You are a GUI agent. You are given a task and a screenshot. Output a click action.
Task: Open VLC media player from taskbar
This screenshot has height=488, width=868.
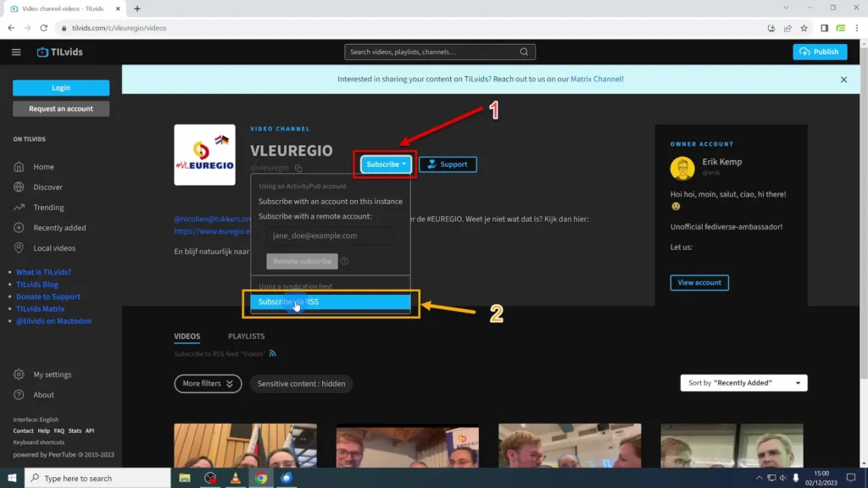point(236,478)
